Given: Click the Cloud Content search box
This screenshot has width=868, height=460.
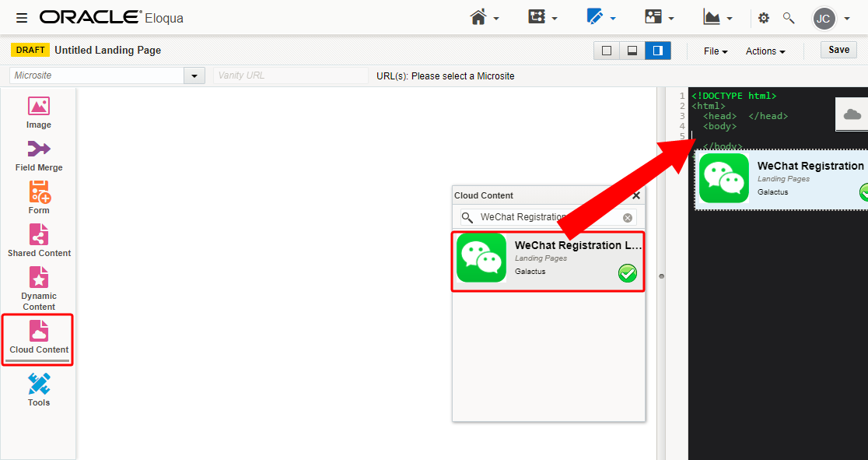Looking at the screenshot, I should pos(548,217).
